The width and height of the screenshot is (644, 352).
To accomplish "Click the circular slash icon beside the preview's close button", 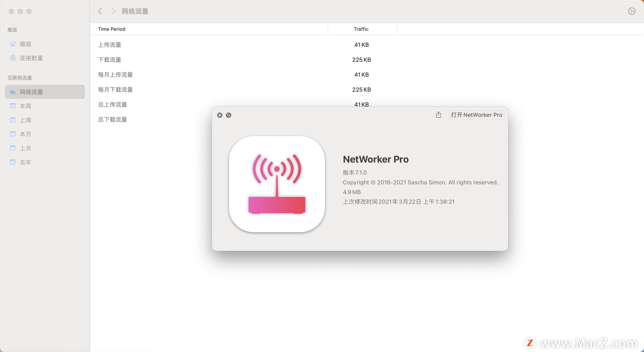I will point(228,115).
